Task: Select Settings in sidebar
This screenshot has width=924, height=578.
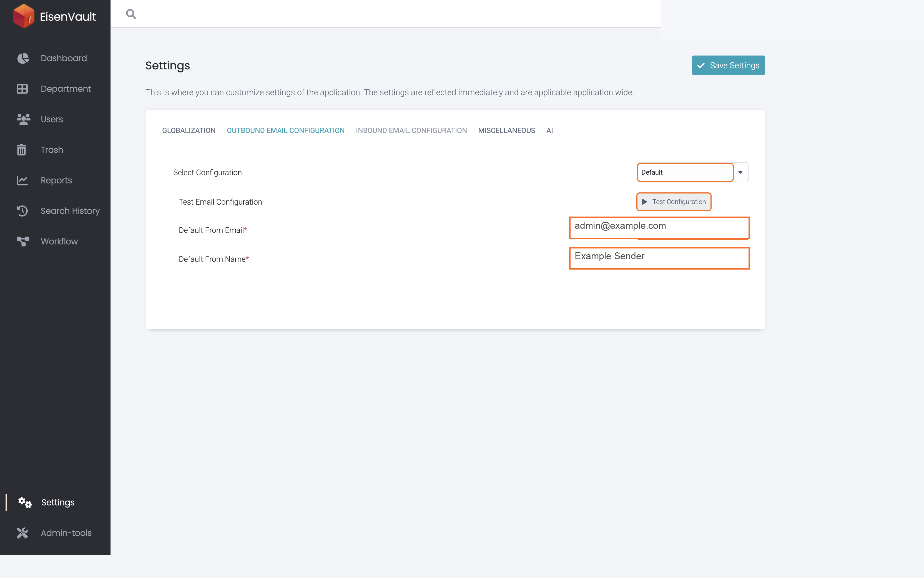Action: coord(55,502)
